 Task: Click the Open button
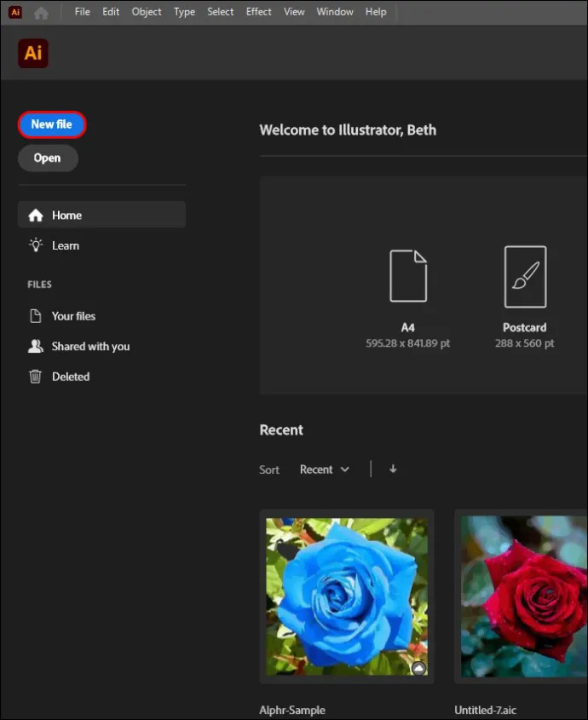[x=48, y=158]
